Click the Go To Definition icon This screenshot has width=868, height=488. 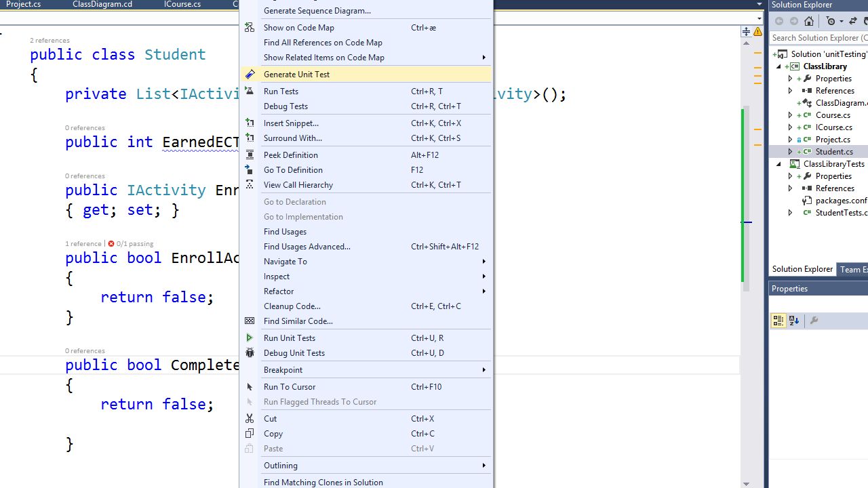250,170
